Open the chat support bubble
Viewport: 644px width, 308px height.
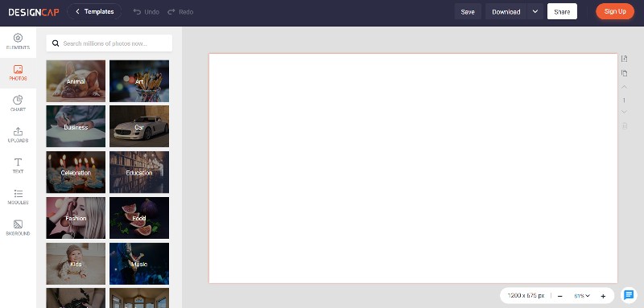click(629, 294)
